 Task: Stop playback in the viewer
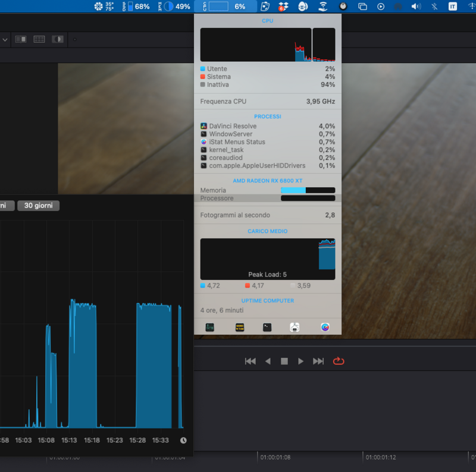click(284, 361)
